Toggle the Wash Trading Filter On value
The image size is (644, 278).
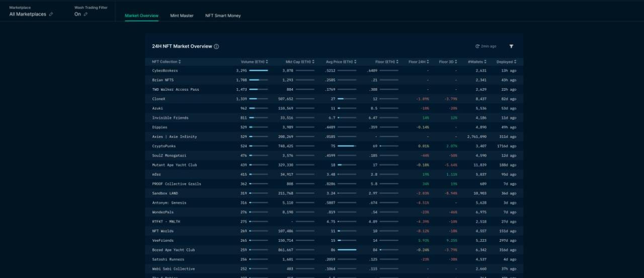(77, 14)
